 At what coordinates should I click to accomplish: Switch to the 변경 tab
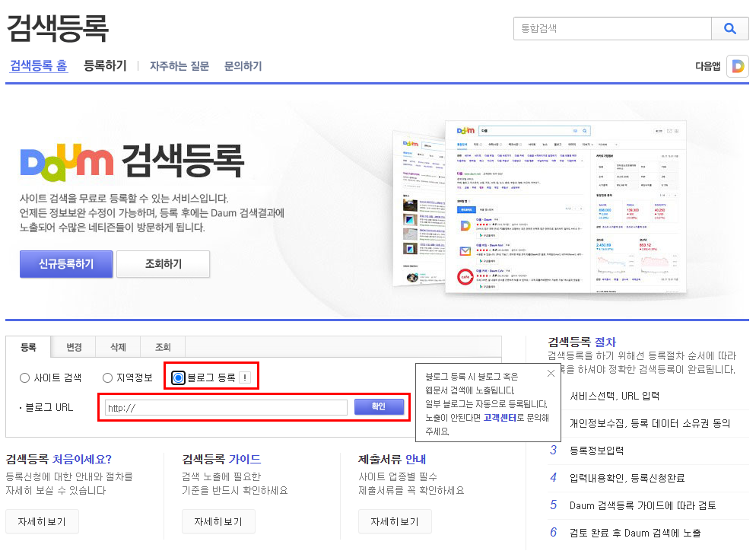(x=74, y=347)
